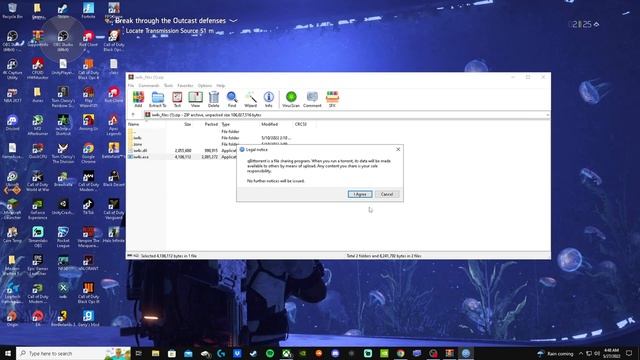This screenshot has width=640, height=360.
Task: Open the Commands menu
Action: point(149,86)
